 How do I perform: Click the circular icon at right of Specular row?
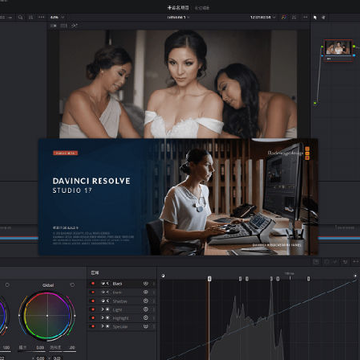(x=146, y=327)
